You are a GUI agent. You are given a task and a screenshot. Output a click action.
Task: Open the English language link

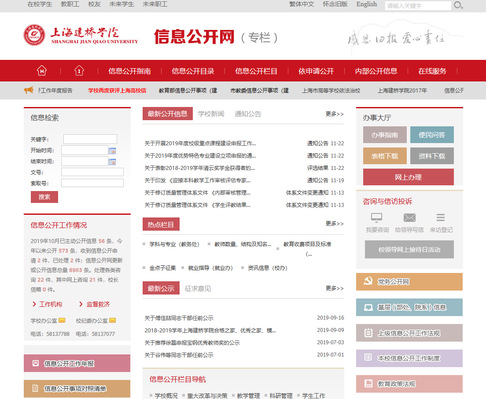coord(367,4)
